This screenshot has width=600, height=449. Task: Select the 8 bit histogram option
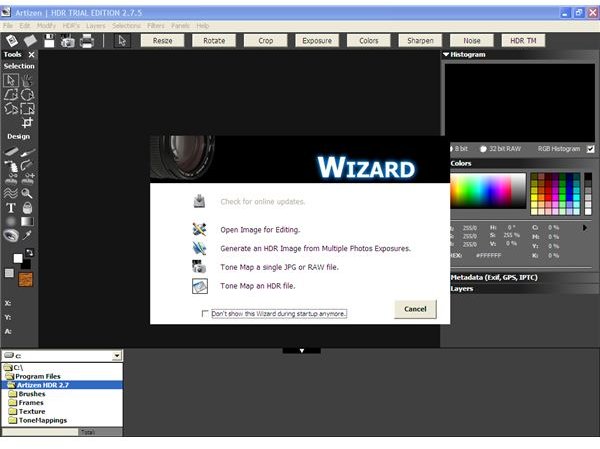[x=451, y=149]
